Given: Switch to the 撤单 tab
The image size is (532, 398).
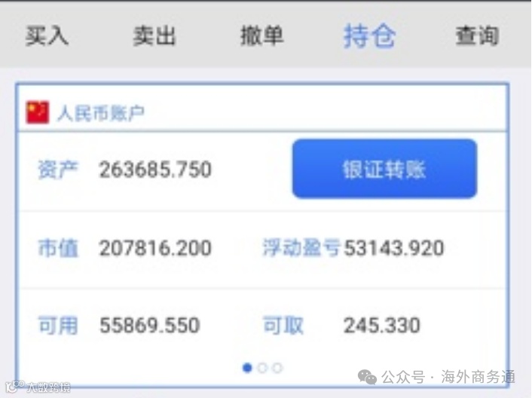Looking at the screenshot, I should 262,35.
